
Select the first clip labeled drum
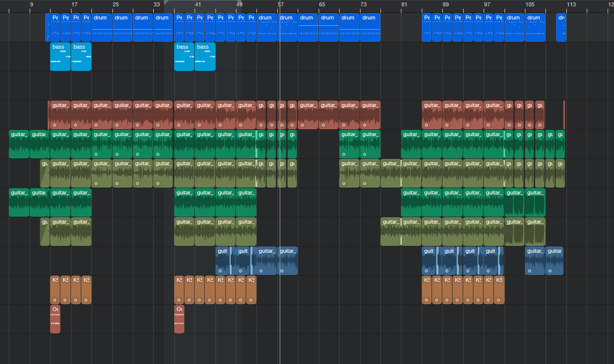tap(101, 28)
